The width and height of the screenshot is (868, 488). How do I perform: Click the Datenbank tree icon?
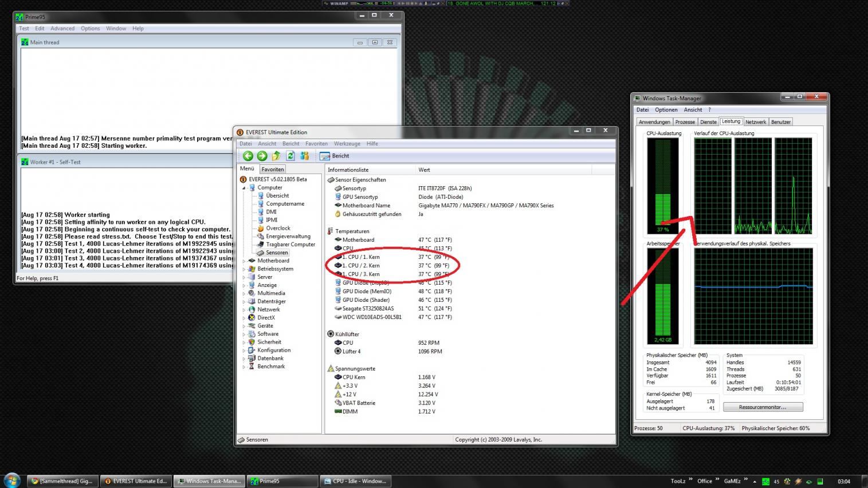coord(252,358)
